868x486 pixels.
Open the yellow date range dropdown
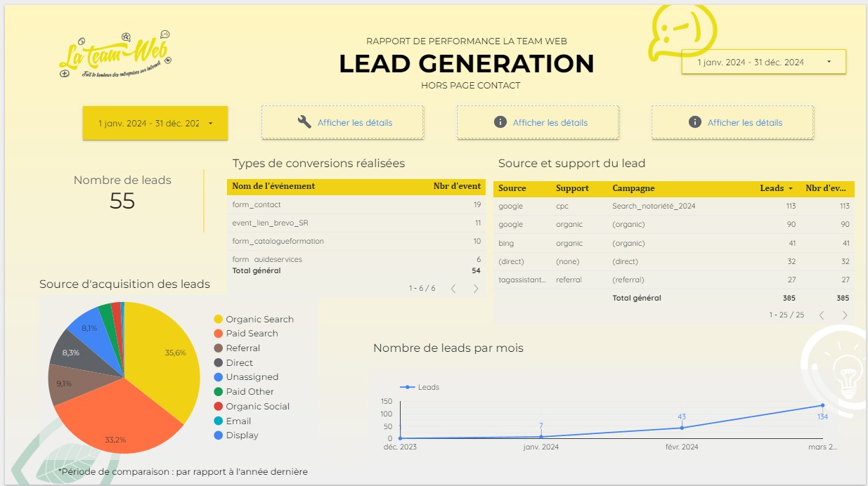coord(155,123)
